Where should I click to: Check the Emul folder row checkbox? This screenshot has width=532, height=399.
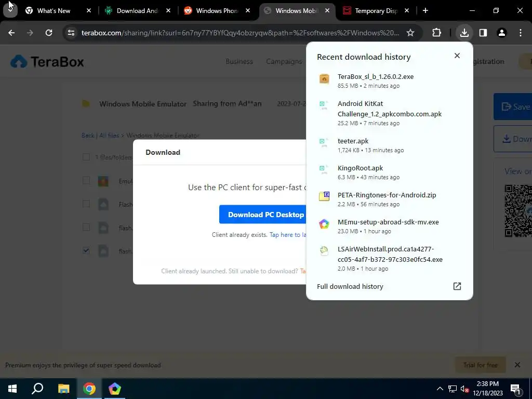pos(86,180)
